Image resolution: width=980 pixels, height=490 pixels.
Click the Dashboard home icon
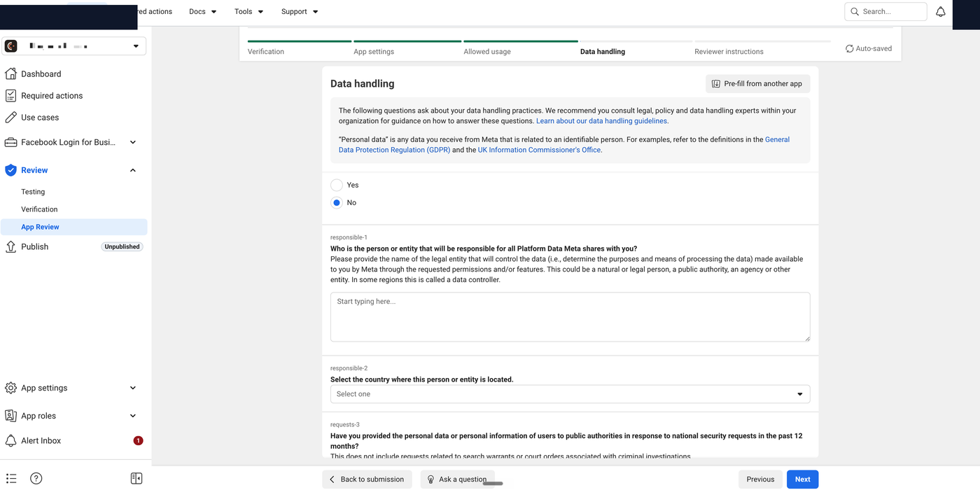click(10, 73)
